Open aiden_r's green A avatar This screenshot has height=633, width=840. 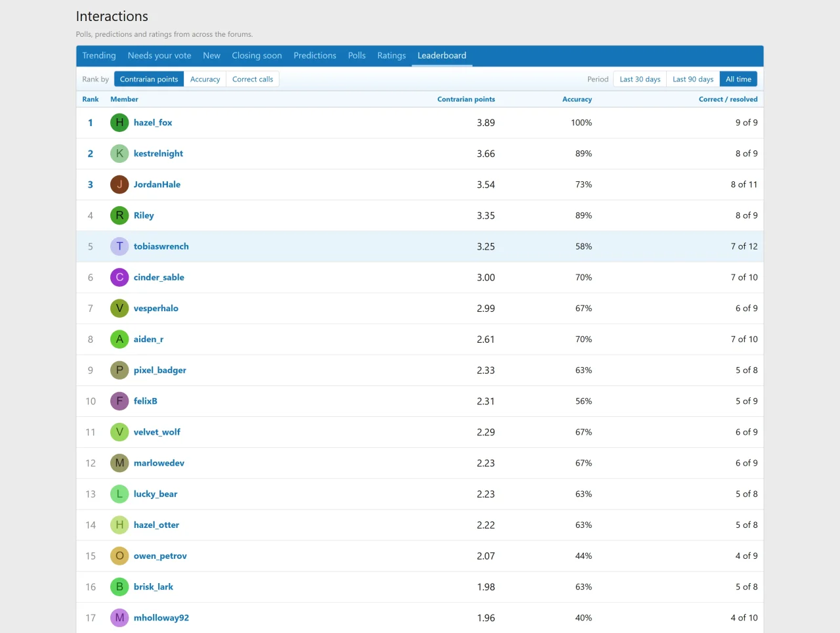point(119,339)
